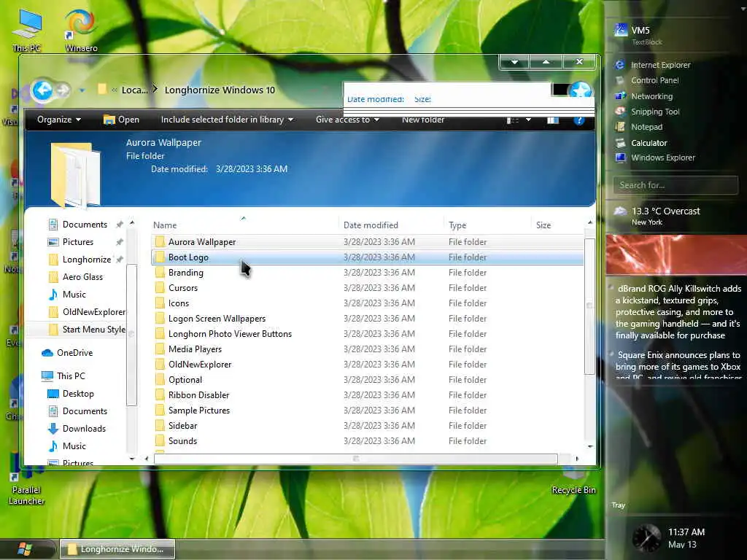Screen dimensions: 747x560
Task: Select the Ribbon Disabler folder
Action: click(x=368, y=394)
